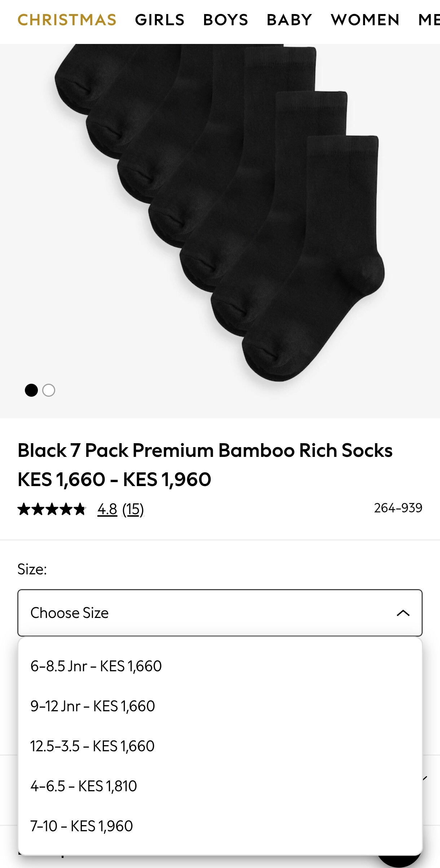Open the Boys category tab
440x868 pixels.
click(x=226, y=20)
